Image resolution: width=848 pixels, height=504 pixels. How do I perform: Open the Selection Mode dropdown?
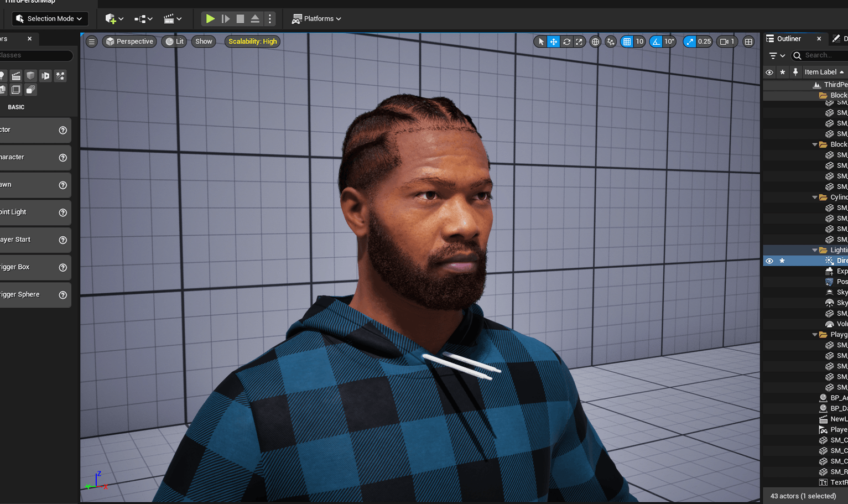(x=50, y=19)
